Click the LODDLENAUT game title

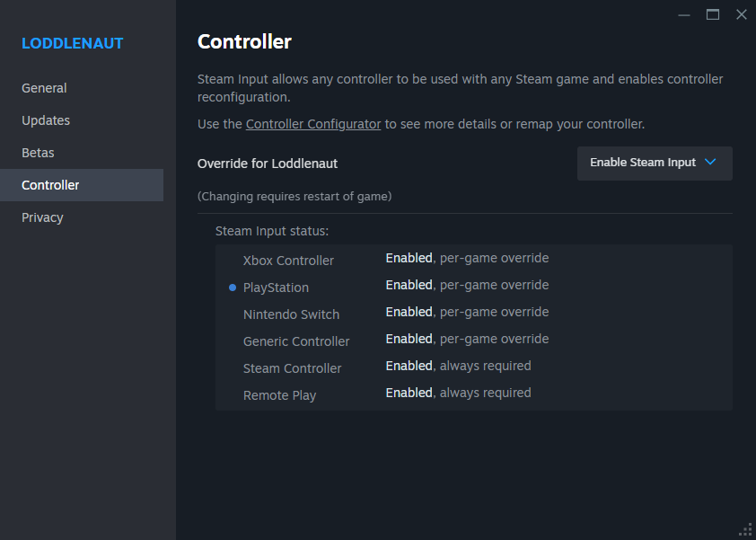pos(73,43)
